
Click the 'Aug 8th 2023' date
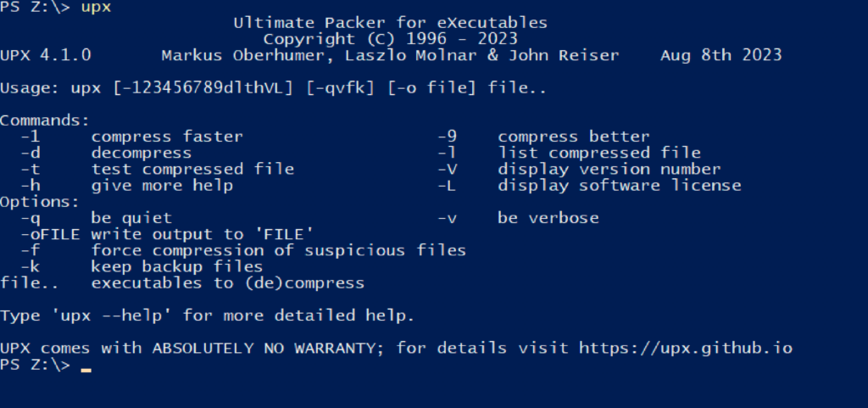point(721,55)
